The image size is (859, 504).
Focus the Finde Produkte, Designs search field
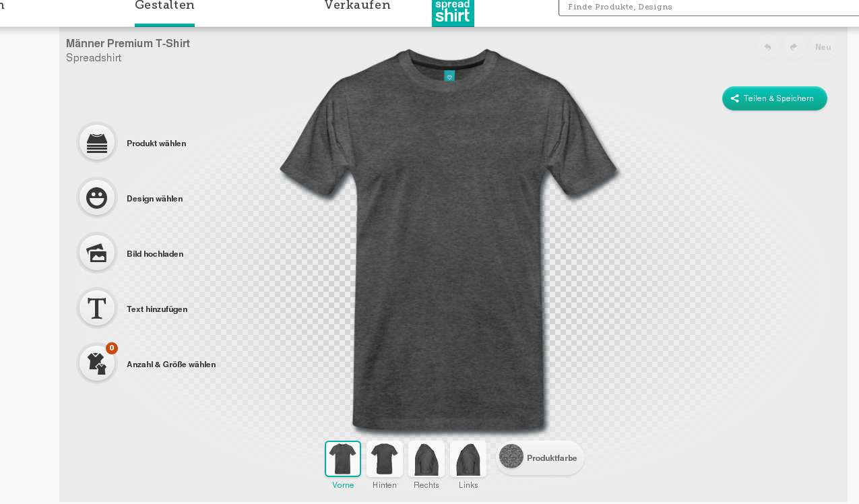(709, 7)
